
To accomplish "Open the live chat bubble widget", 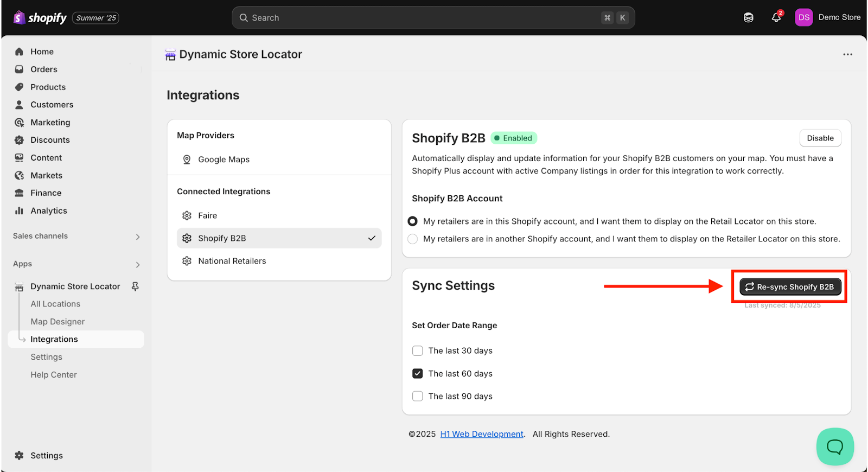I will pyautogui.click(x=835, y=447).
